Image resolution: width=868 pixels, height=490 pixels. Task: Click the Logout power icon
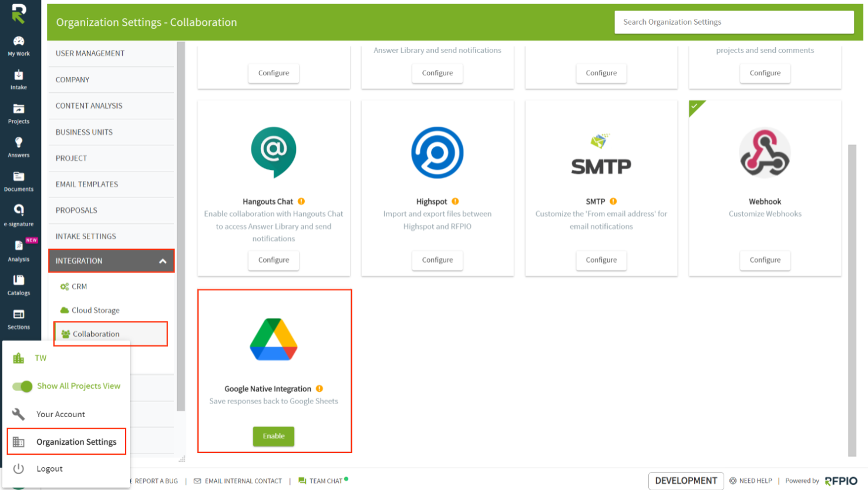(18, 468)
